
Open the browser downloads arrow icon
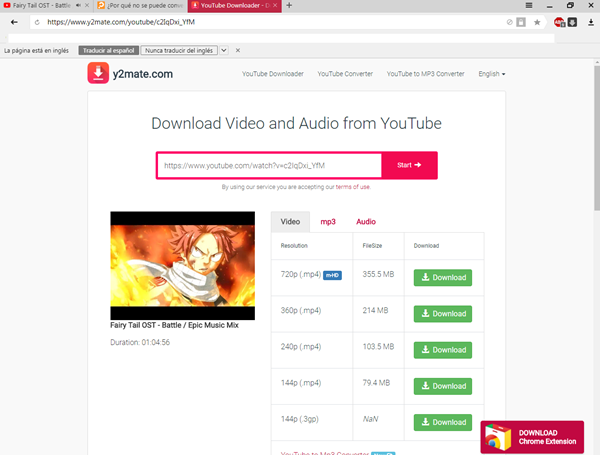pos(591,23)
